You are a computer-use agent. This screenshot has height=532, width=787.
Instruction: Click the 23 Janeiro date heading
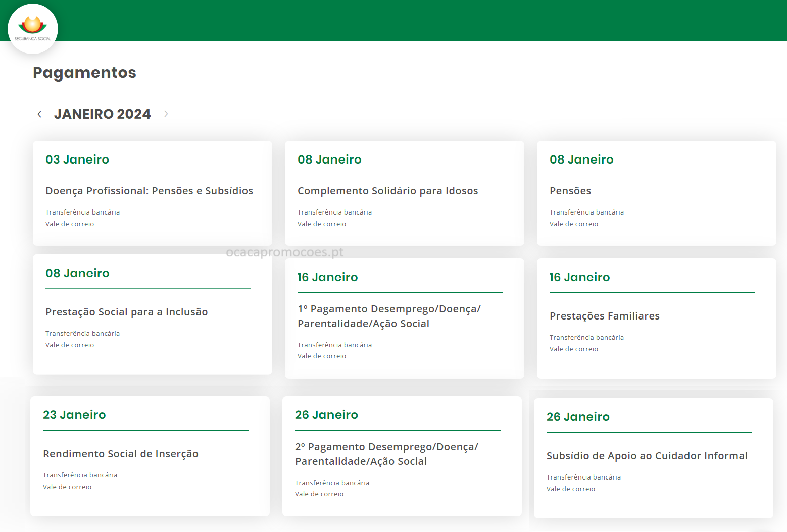(x=74, y=415)
